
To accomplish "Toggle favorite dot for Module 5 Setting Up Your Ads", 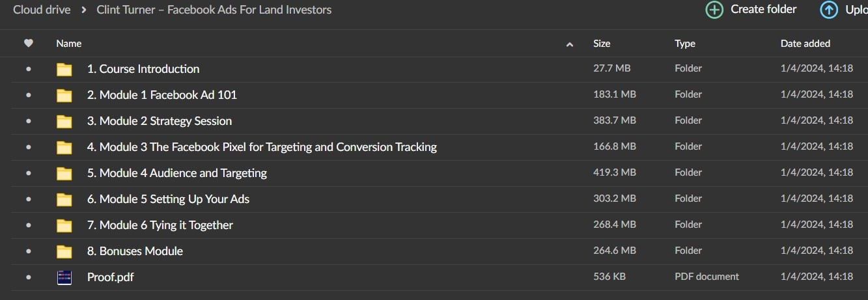I will 28,199.
